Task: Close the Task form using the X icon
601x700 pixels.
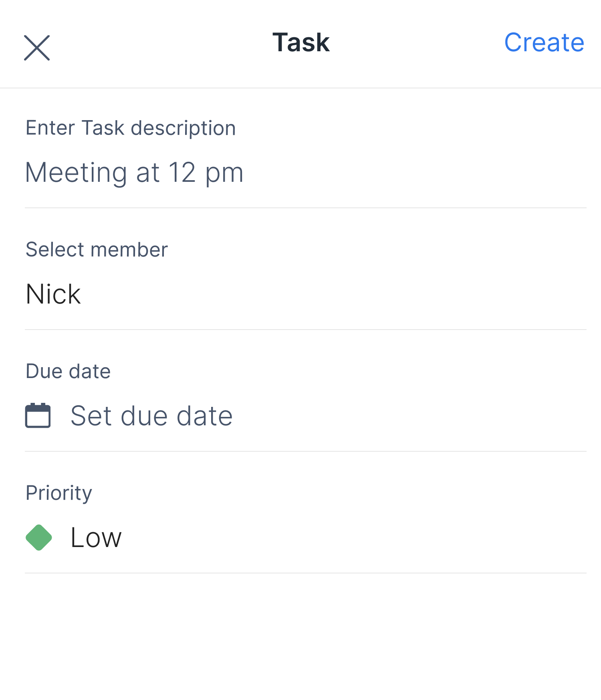Action: tap(37, 48)
